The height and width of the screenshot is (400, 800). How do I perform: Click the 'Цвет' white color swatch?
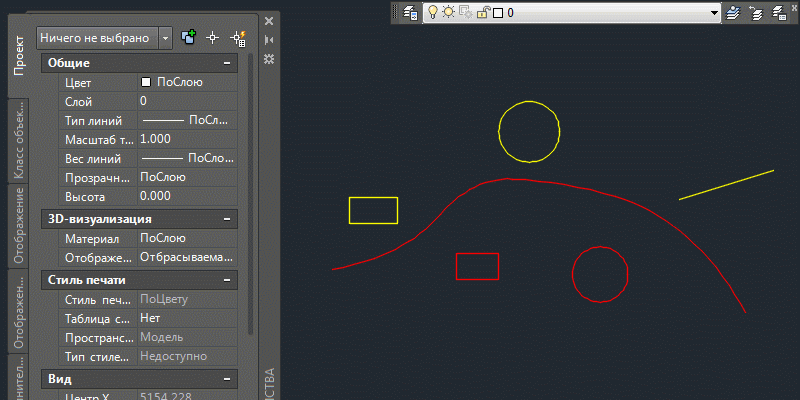click(x=146, y=82)
